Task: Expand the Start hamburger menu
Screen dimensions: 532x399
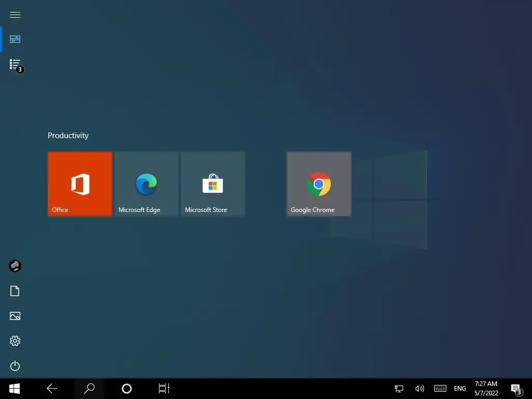Action: point(15,15)
